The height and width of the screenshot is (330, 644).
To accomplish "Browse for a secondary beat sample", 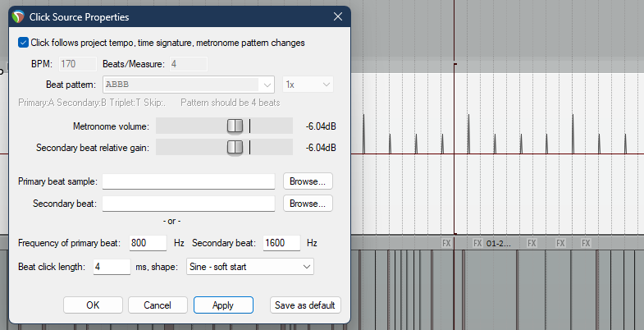I will (308, 203).
